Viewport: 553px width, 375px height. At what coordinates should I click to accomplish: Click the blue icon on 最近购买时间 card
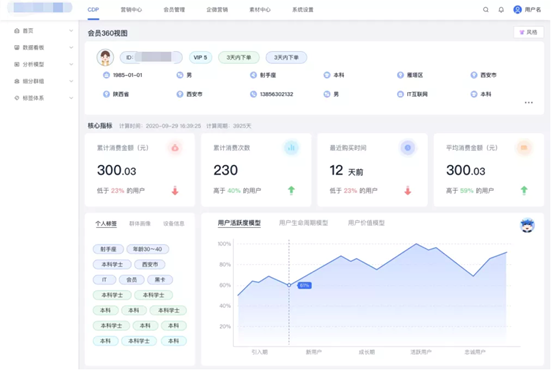(408, 148)
